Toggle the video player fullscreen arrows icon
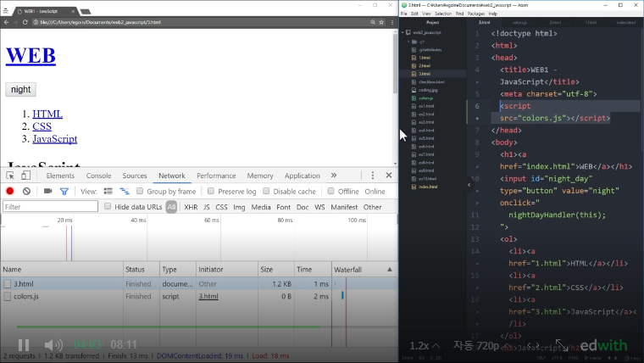The image size is (644, 363). (562, 345)
